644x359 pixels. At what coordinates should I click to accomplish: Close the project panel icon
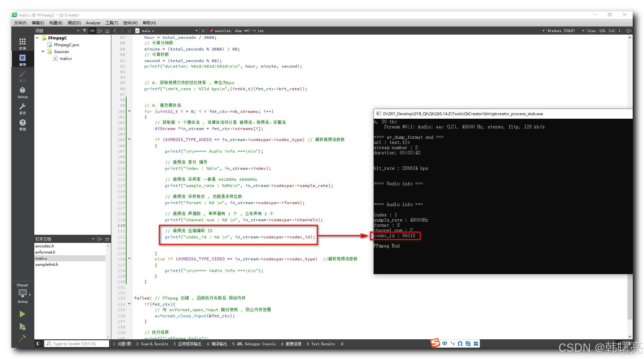click(x=107, y=31)
